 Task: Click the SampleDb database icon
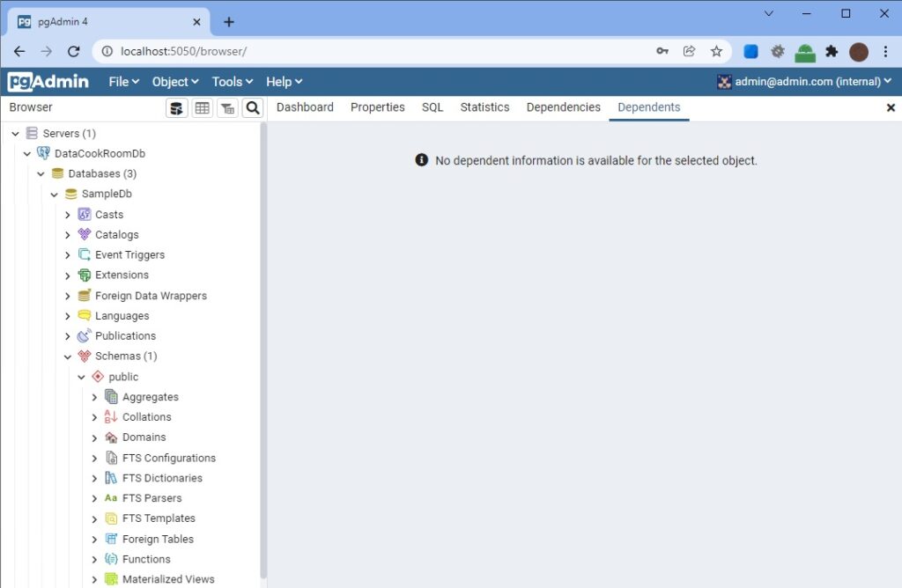point(70,195)
